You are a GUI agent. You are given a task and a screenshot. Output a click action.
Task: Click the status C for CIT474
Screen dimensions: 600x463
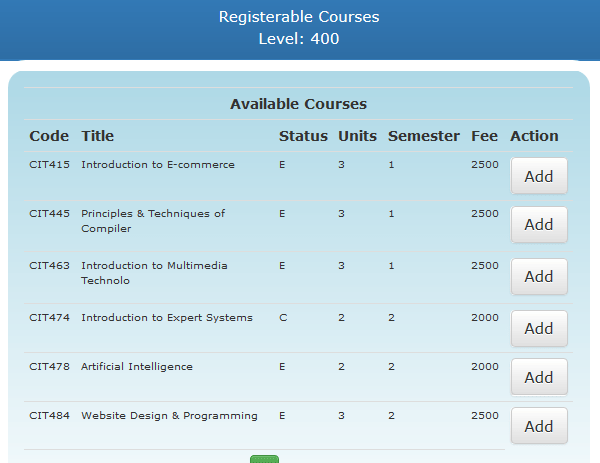click(x=283, y=318)
